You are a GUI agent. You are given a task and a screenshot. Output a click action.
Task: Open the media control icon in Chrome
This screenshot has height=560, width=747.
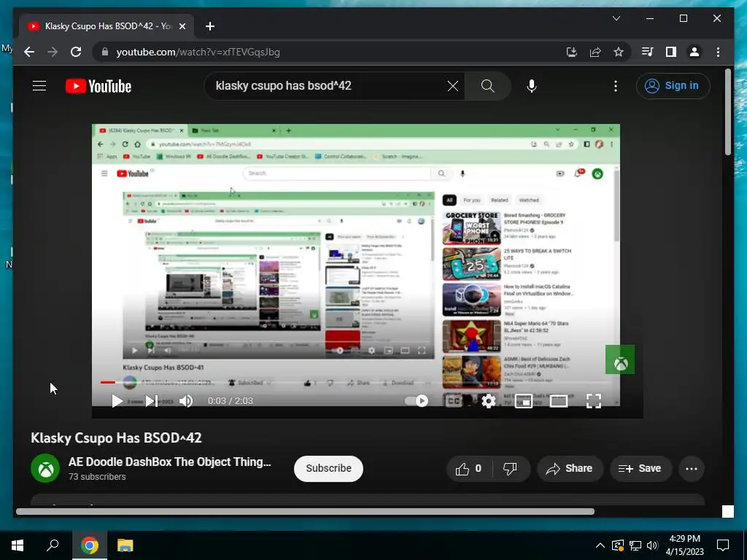click(648, 52)
